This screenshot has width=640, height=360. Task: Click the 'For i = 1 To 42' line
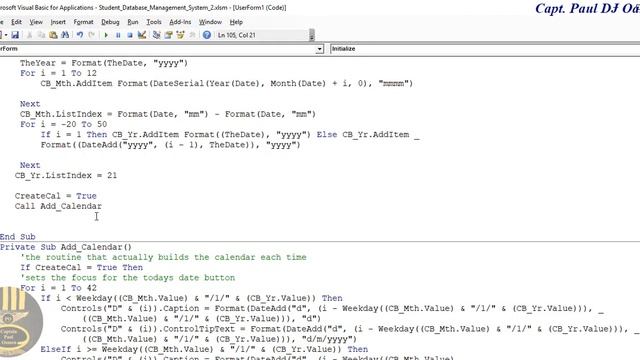pos(58,288)
